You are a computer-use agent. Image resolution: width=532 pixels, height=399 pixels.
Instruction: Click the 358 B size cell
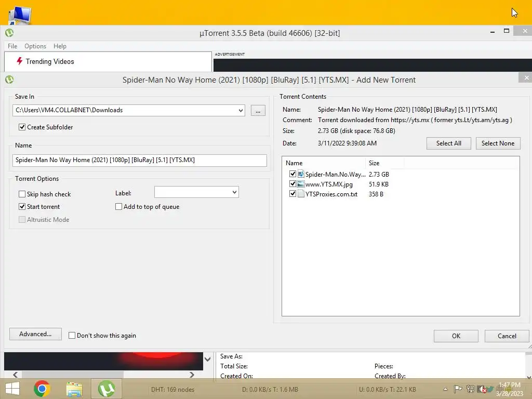(x=376, y=194)
